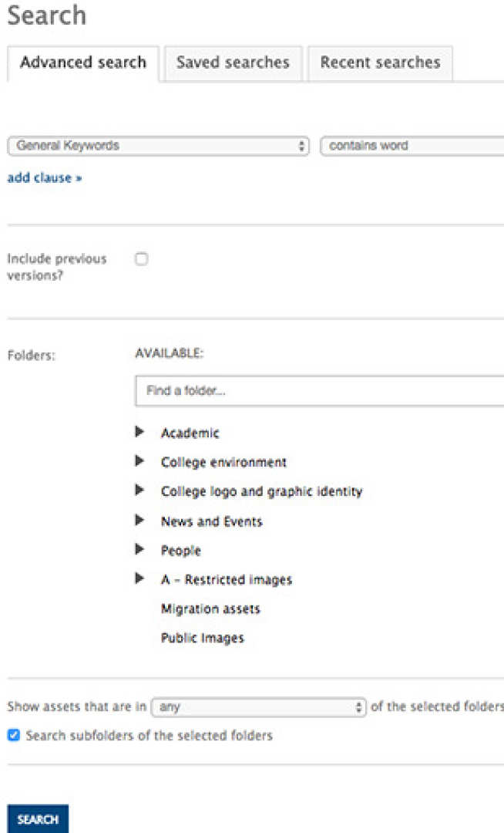This screenshot has width=504, height=833.
Task: Uncheck Search subfolders of selected folders
Action: pos(14,736)
